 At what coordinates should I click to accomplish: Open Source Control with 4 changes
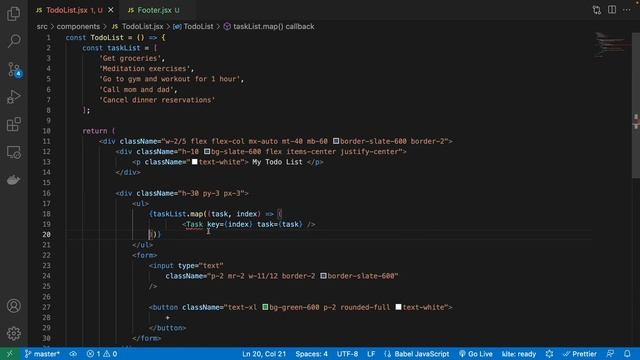coord(14,69)
